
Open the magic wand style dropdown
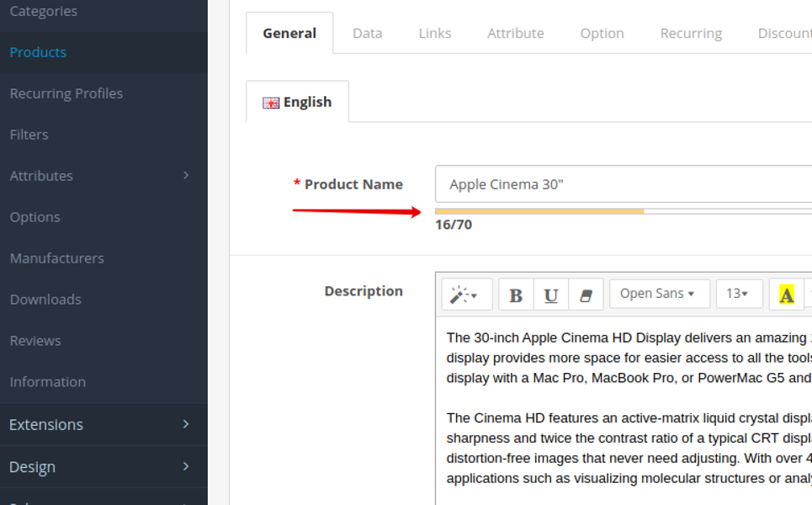(467, 295)
